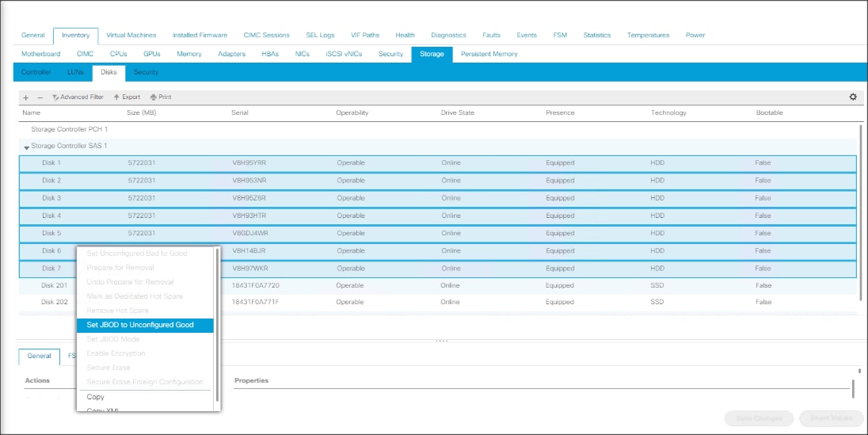This screenshot has width=868, height=435.
Task: Click the plus add icon in toolbar
Action: click(x=25, y=97)
